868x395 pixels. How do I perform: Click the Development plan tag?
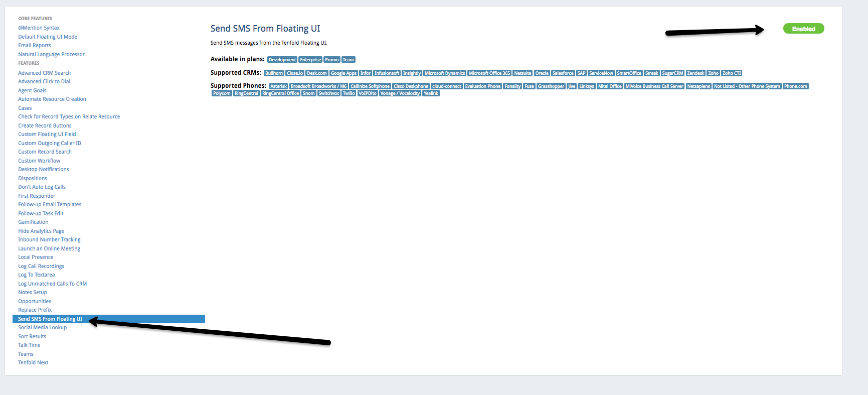(282, 60)
